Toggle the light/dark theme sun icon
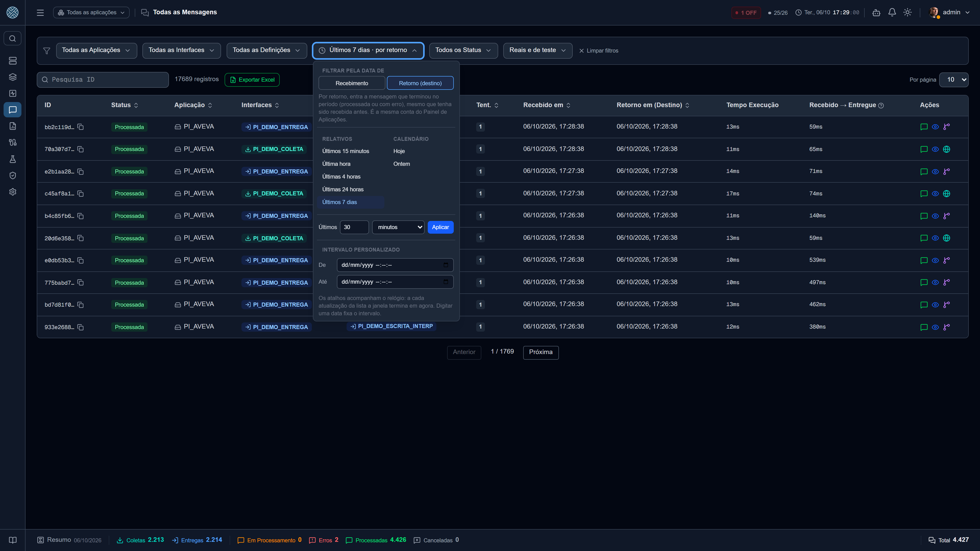This screenshot has width=980, height=551. (x=907, y=12)
